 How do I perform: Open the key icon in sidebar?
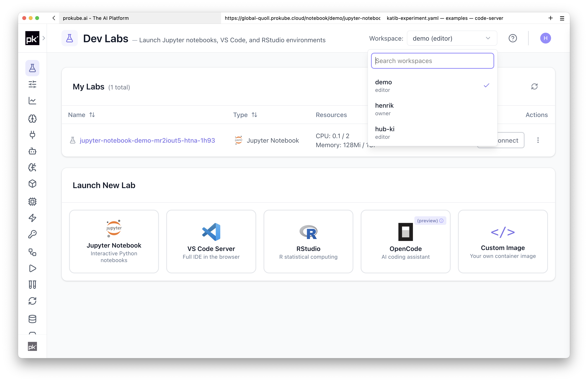pyautogui.click(x=32, y=234)
